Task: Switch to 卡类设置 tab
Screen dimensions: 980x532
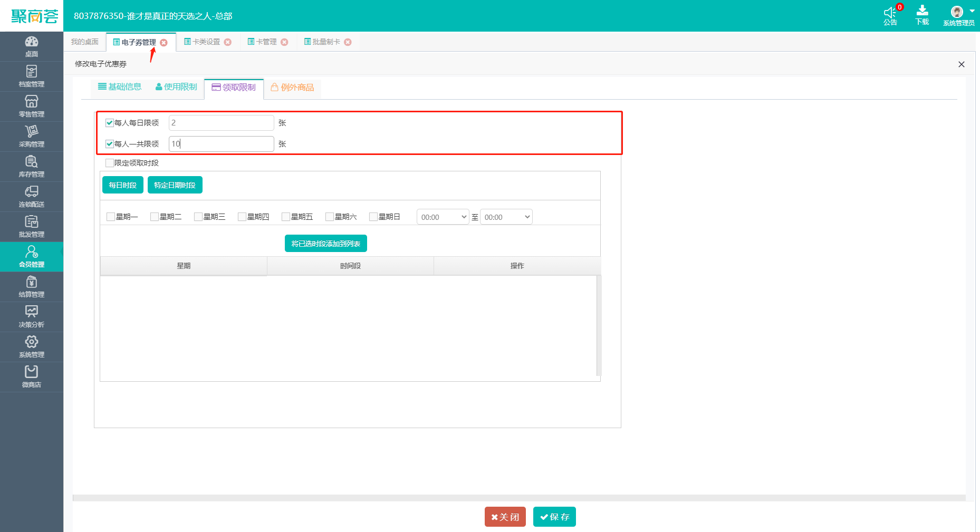Action: tap(202, 42)
